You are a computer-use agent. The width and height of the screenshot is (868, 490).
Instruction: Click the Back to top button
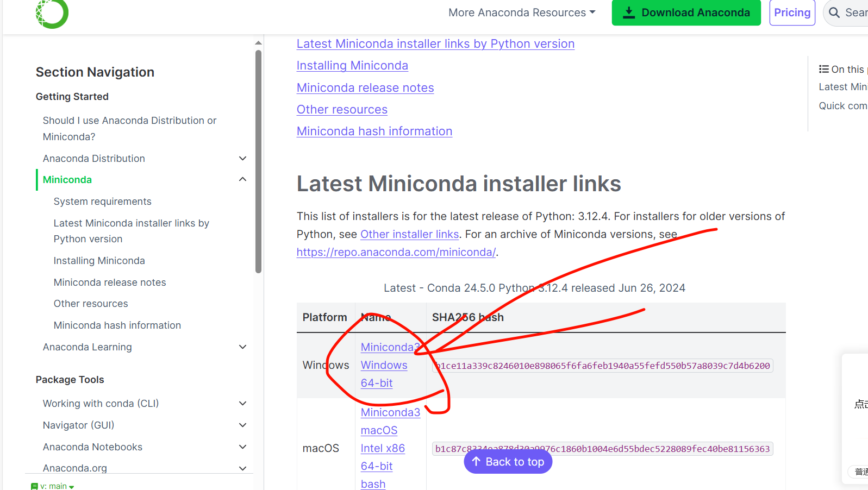click(x=508, y=462)
